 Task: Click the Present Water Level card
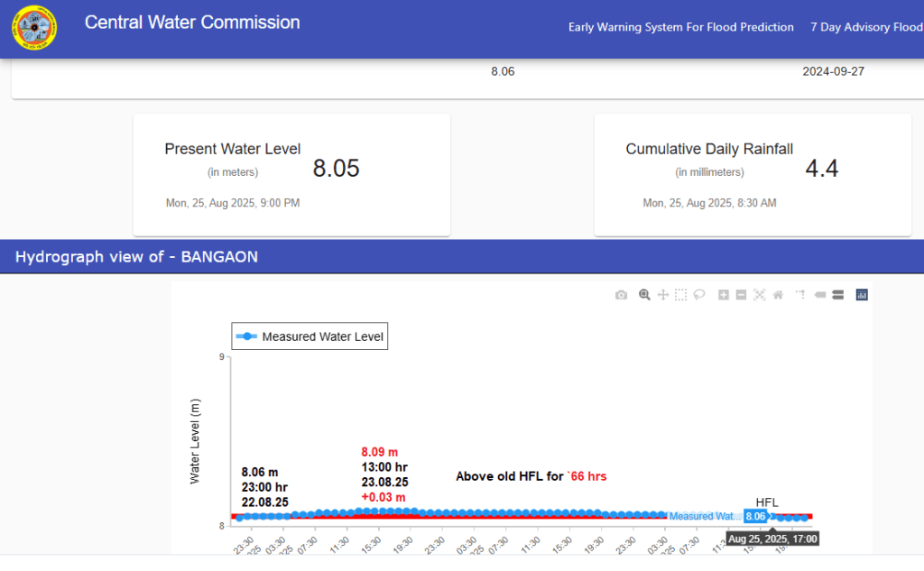pyautogui.click(x=291, y=174)
